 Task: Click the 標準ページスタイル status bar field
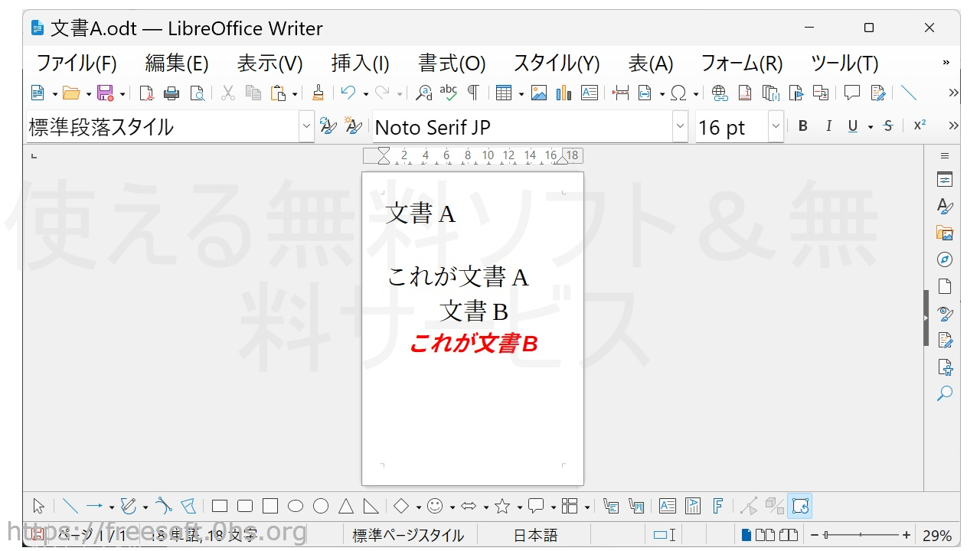point(408,535)
